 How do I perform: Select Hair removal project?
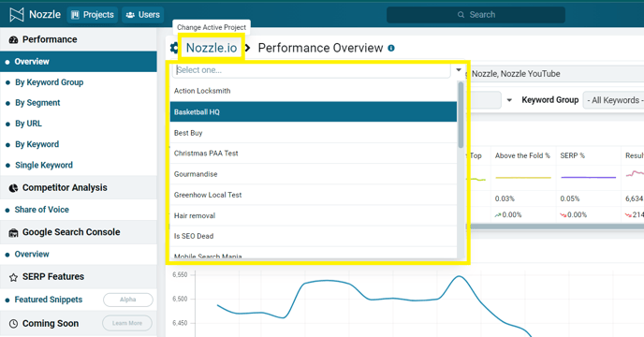[313, 215]
